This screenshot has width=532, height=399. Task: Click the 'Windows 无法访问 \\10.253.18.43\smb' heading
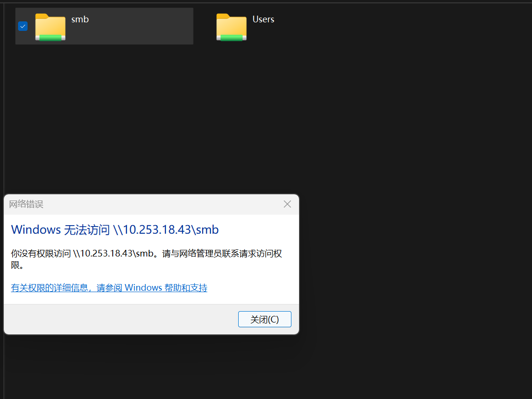coord(115,230)
